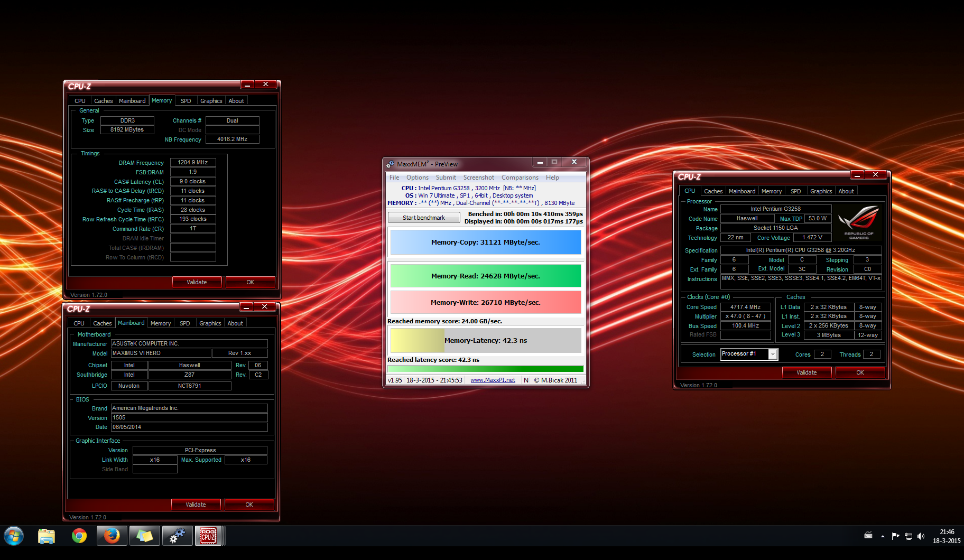
Task: Launch Google Chrome from the taskbar
Action: (x=79, y=536)
